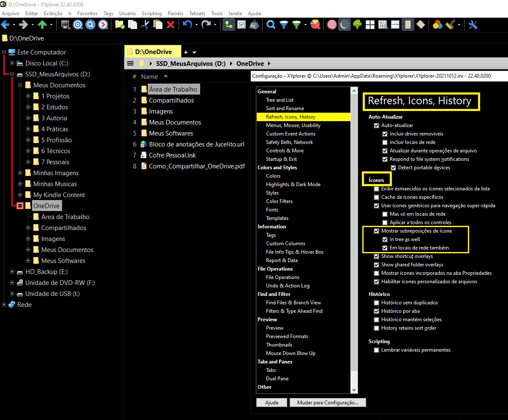Open Configuration via the wrench icon

(x=473, y=24)
